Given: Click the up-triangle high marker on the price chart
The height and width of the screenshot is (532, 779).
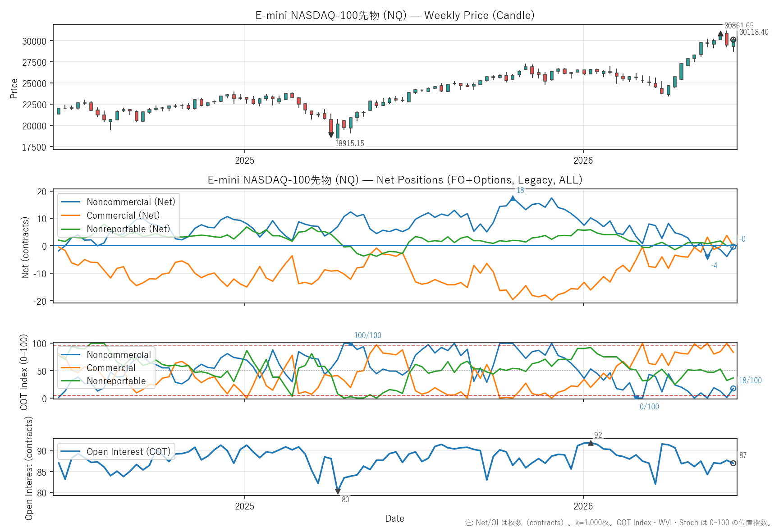Looking at the screenshot, I should [720, 33].
